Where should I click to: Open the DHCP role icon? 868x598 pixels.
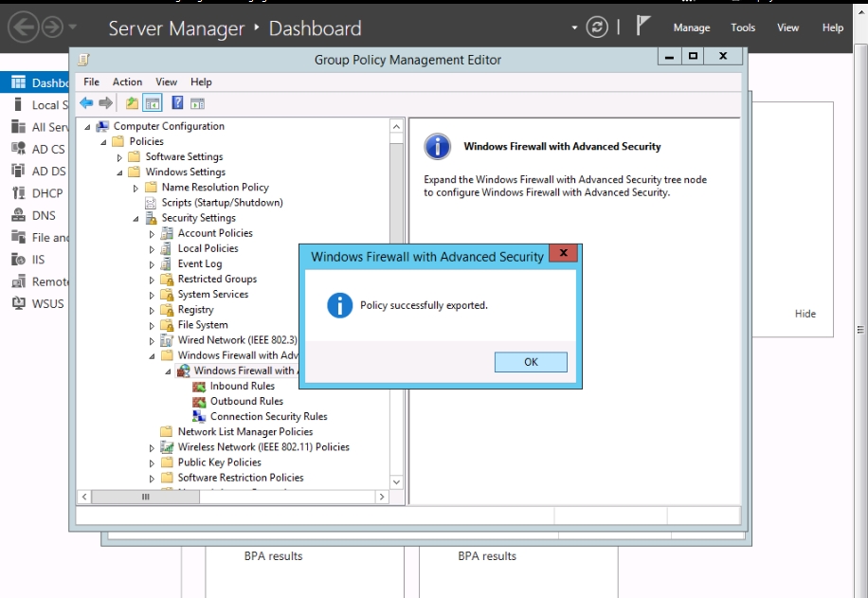pos(18,193)
